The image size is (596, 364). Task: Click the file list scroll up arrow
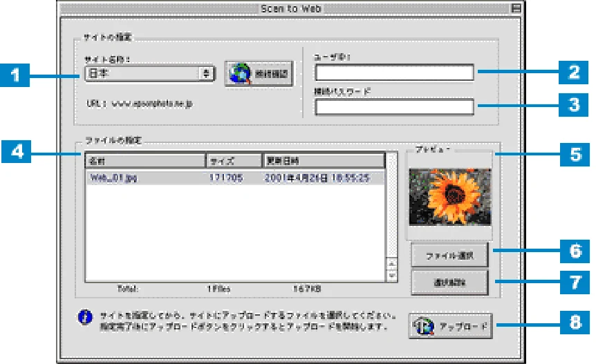[x=392, y=263]
